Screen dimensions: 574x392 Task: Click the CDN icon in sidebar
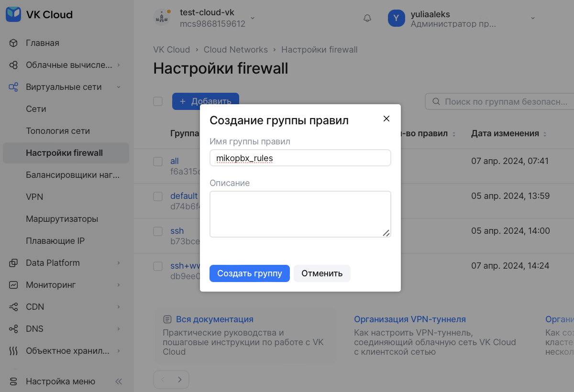pyautogui.click(x=13, y=307)
